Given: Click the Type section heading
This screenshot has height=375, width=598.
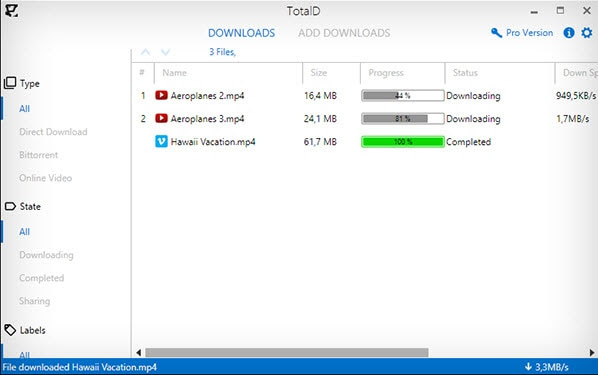Looking at the screenshot, I should coord(30,84).
